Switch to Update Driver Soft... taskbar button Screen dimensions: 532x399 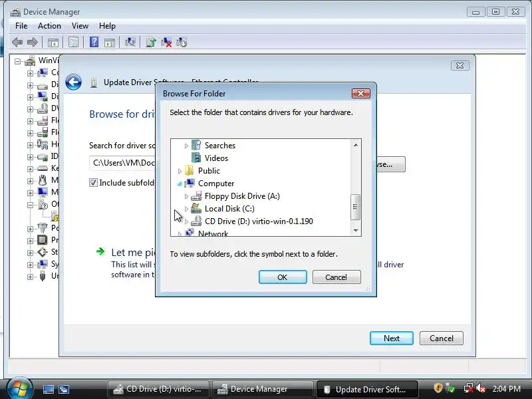(x=367, y=389)
